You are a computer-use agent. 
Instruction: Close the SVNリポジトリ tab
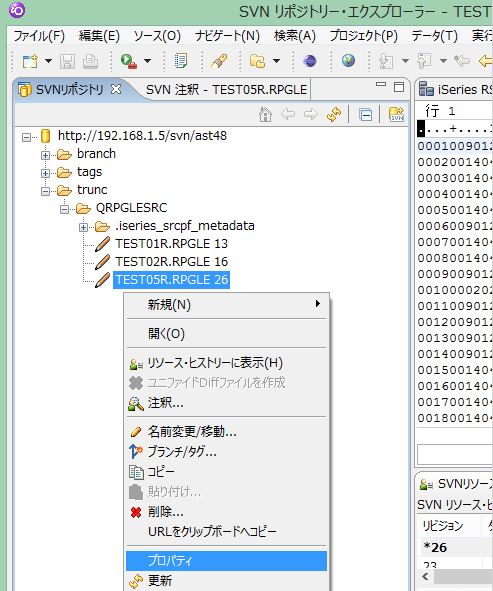point(116,89)
